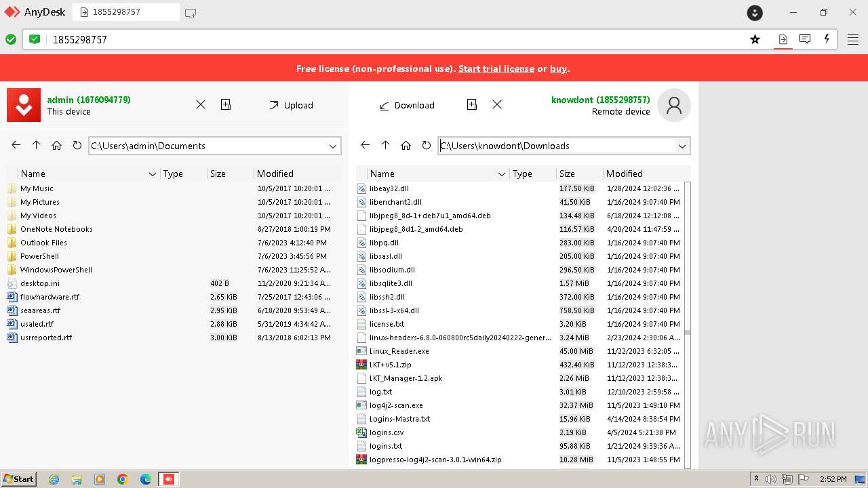Go to home folder in remote panel
The height and width of the screenshot is (488, 868).
[406, 145]
